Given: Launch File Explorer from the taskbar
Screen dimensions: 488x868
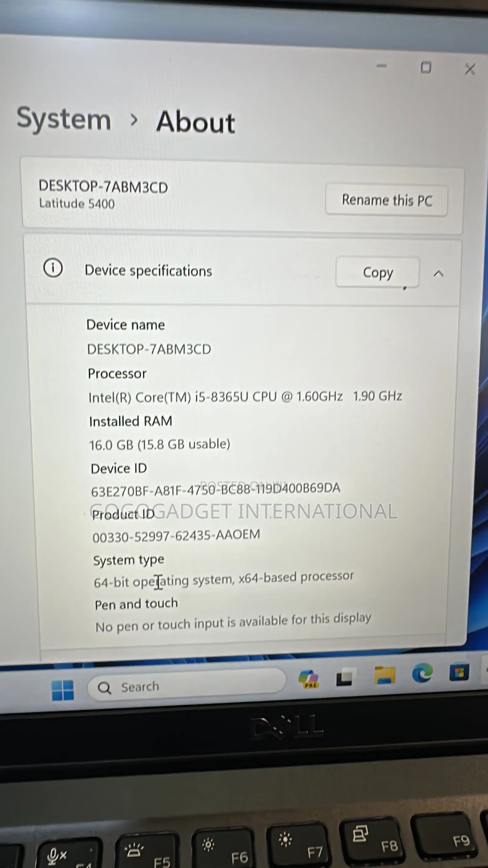Looking at the screenshot, I should [x=385, y=675].
